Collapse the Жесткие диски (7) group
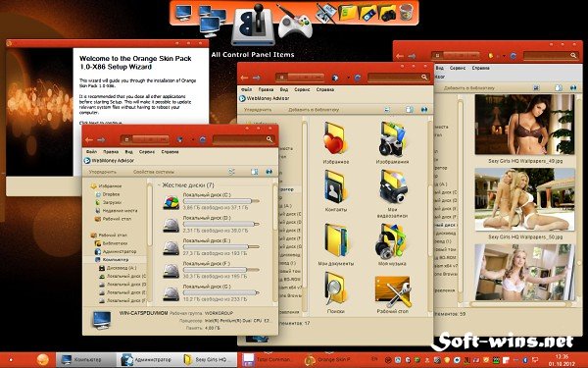The image size is (588, 368). (159, 185)
